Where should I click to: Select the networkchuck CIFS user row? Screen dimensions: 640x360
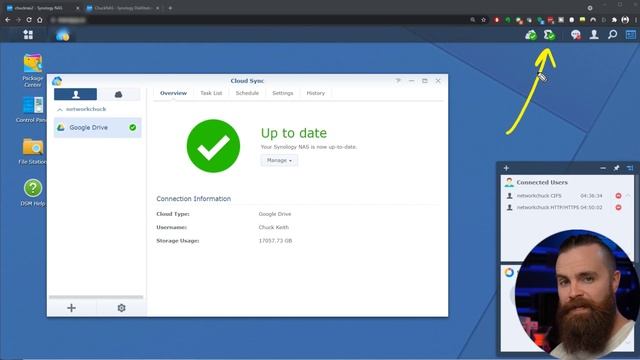coord(564,196)
